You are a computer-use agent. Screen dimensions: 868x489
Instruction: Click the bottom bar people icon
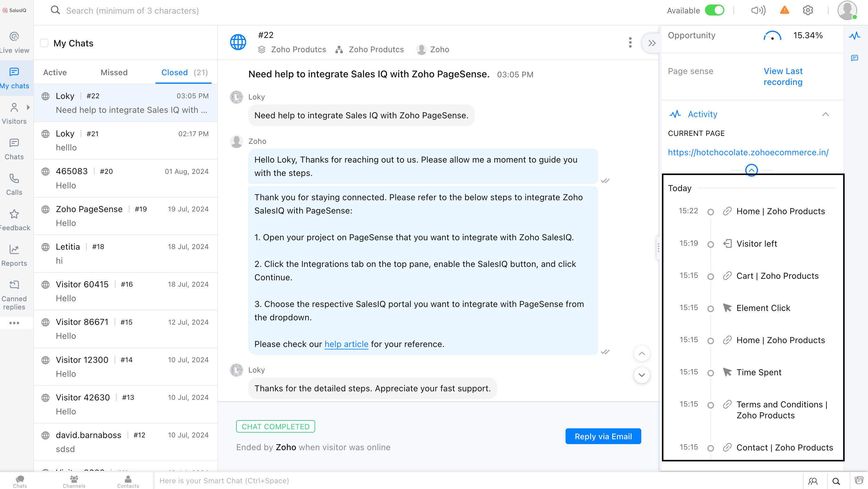tap(813, 481)
